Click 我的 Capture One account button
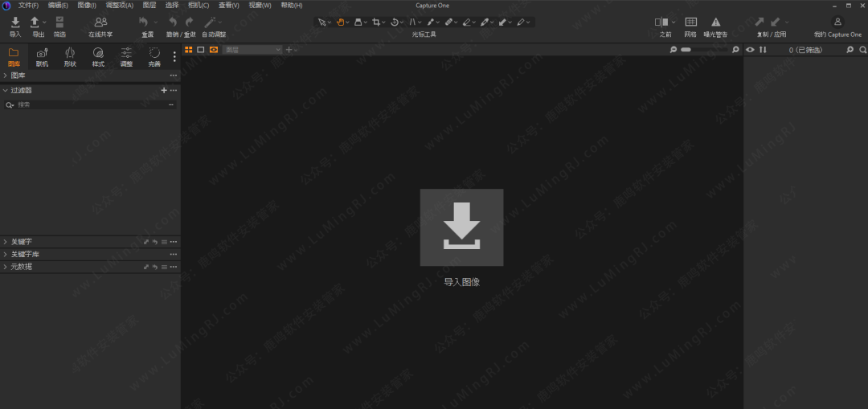The height and width of the screenshot is (409, 868). [x=837, y=27]
